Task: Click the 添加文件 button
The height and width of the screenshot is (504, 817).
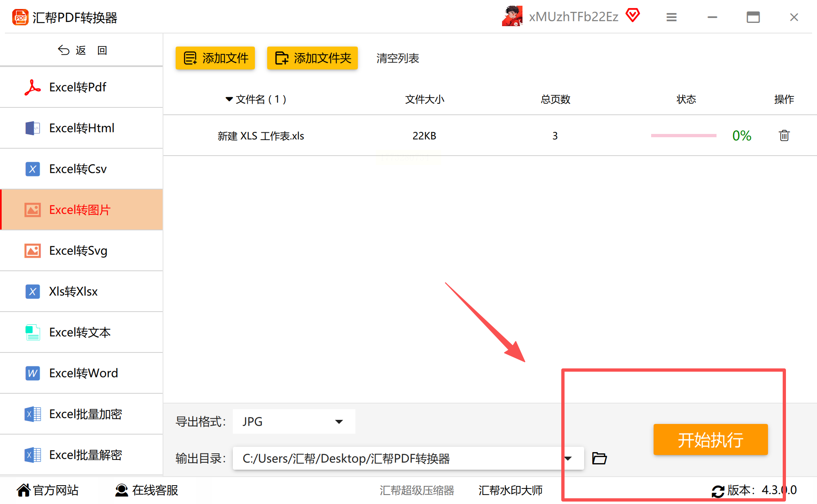Action: pyautogui.click(x=215, y=58)
